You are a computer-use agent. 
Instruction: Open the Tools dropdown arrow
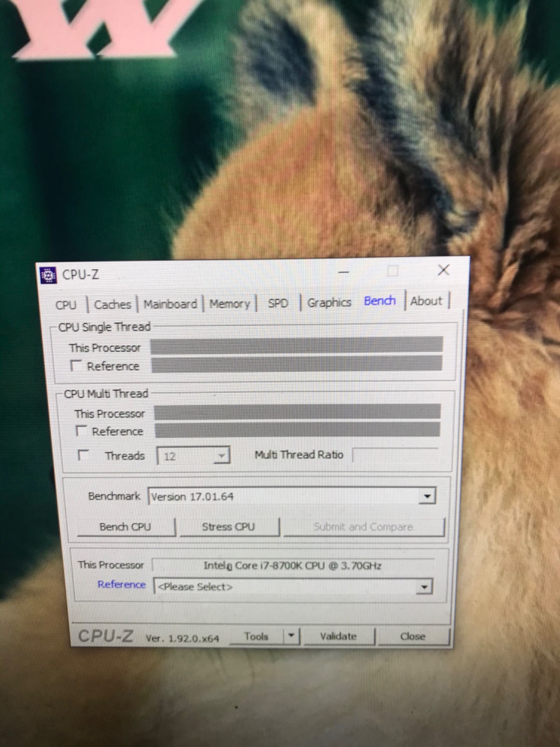tap(291, 636)
